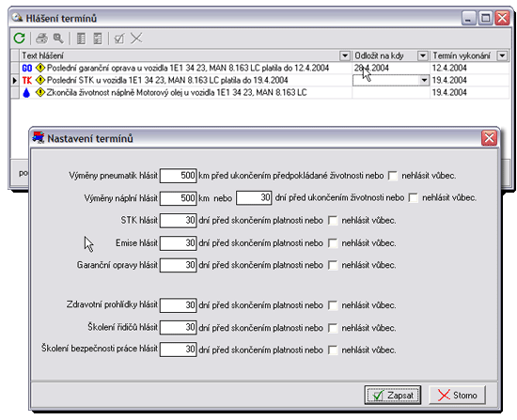Open Text hlášení column filter dropdown

pos(345,55)
